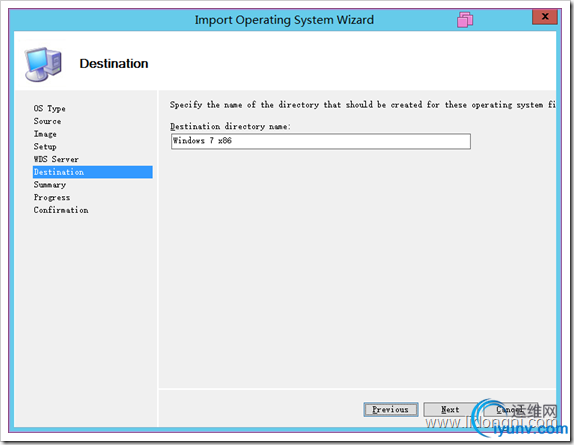
Task: Click the 'Destination directory name:' label
Action: (x=230, y=127)
